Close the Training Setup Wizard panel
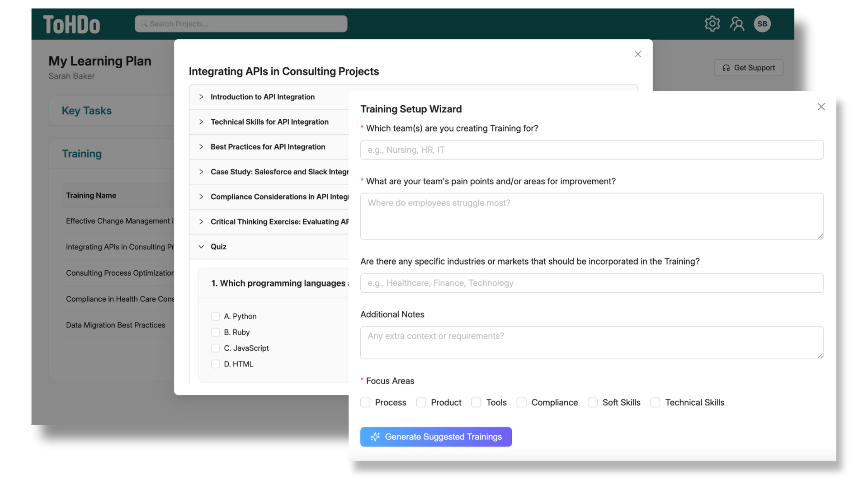Viewport: 868px width, 488px height. pyautogui.click(x=821, y=107)
